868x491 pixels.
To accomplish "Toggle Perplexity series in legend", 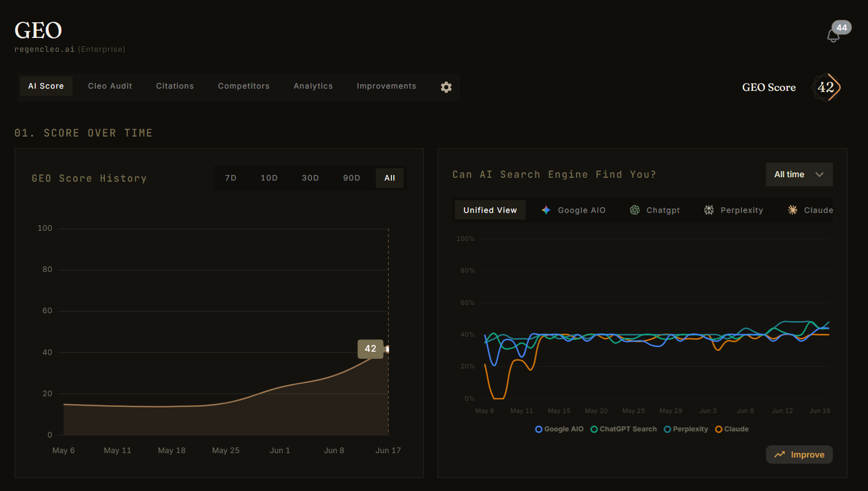I will coord(686,429).
